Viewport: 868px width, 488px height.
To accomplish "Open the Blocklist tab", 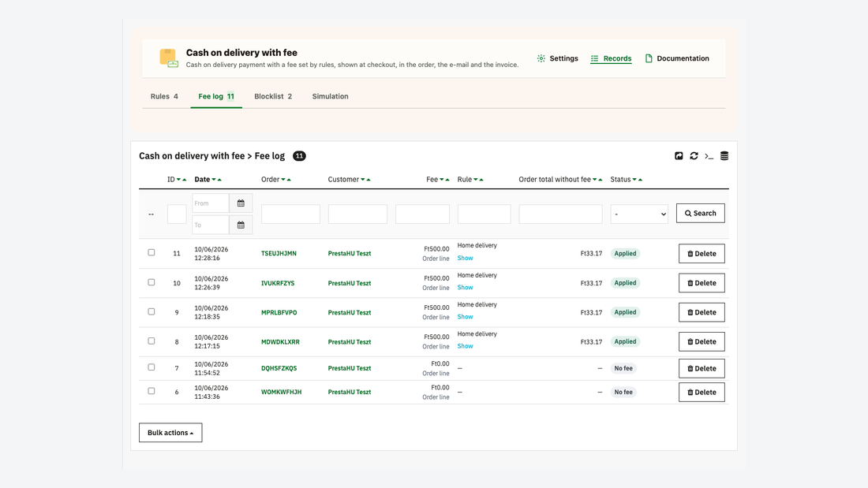I will coord(273,96).
